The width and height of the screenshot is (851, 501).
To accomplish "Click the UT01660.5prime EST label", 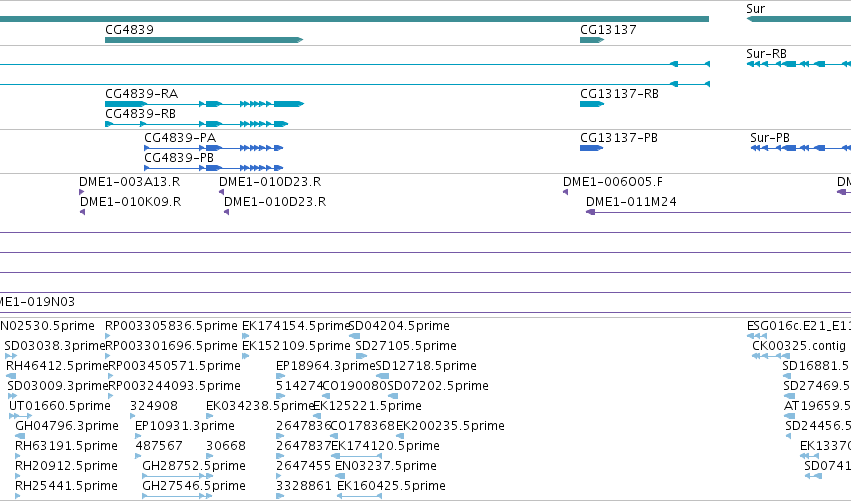I will pos(60,406).
